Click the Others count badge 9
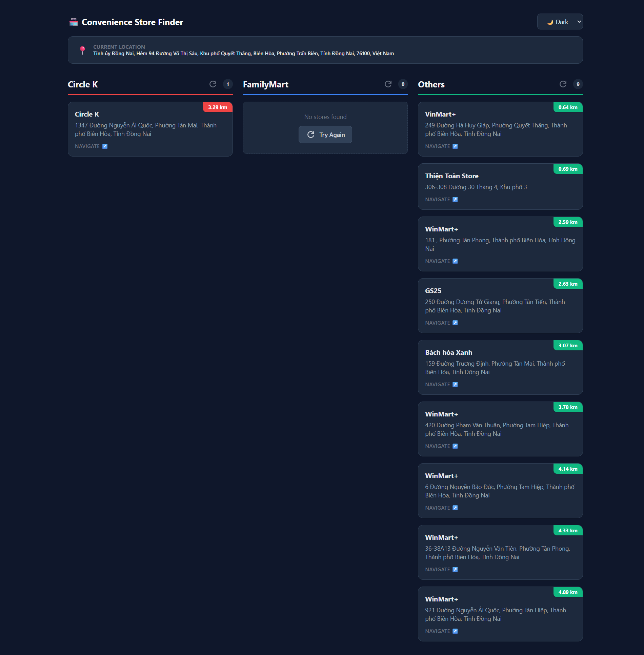The height and width of the screenshot is (655, 644). click(578, 84)
